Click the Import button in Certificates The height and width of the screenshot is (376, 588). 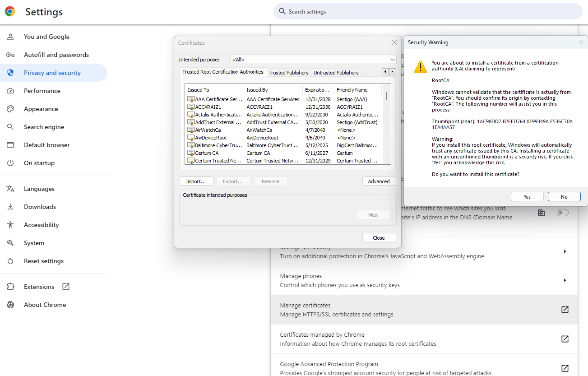196,181
